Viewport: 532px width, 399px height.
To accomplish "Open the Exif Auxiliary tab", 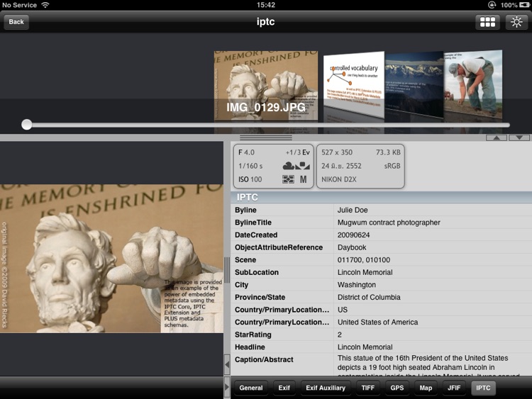I will pyautogui.click(x=326, y=388).
